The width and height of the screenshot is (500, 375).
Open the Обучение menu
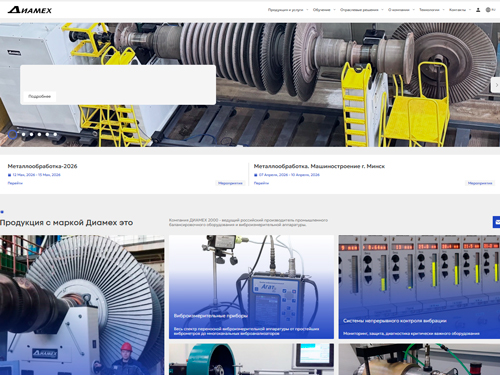321,10
